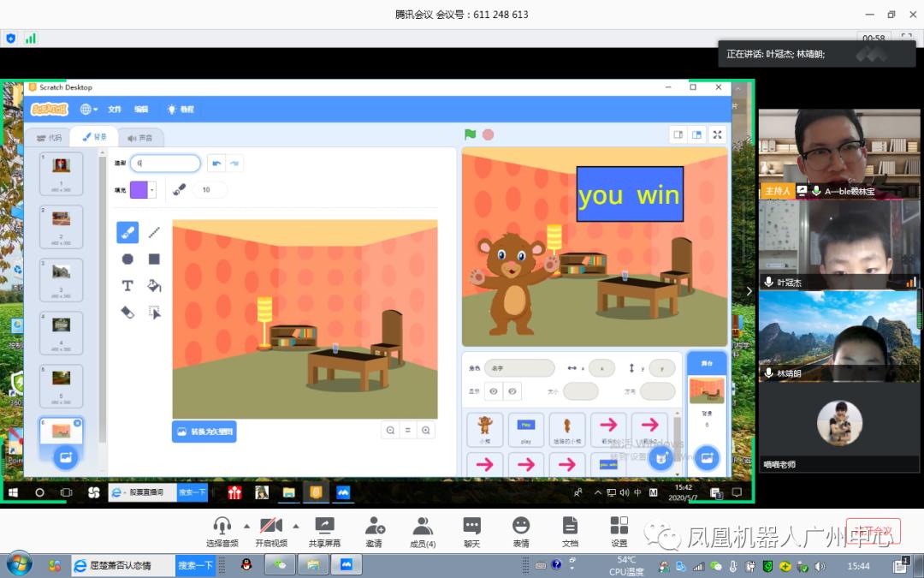Delete backdrop 6 with X badge
This screenshot has width=924, height=578.
point(77,423)
